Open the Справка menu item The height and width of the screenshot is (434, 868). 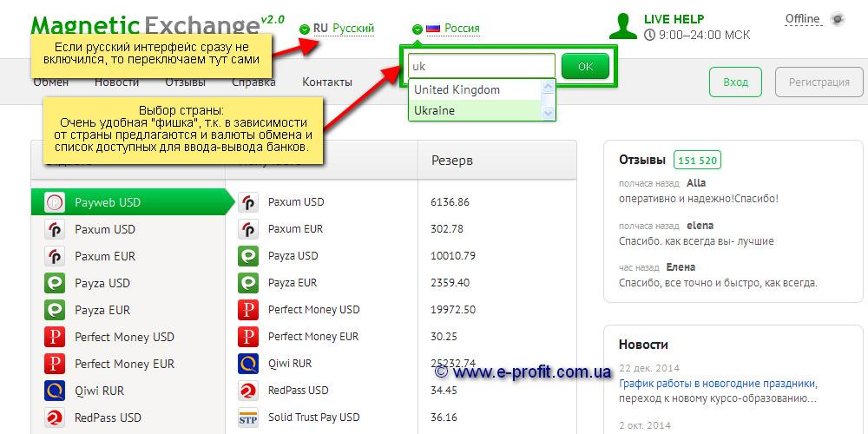tap(253, 82)
